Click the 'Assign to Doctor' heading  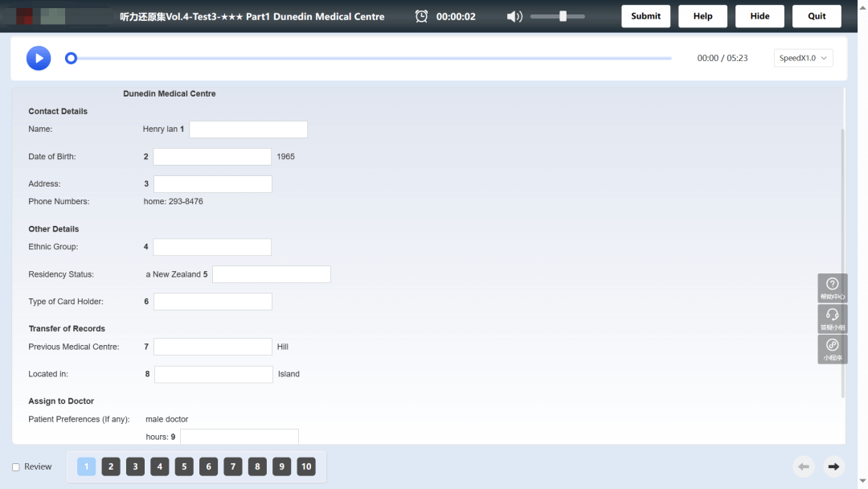[61, 401]
